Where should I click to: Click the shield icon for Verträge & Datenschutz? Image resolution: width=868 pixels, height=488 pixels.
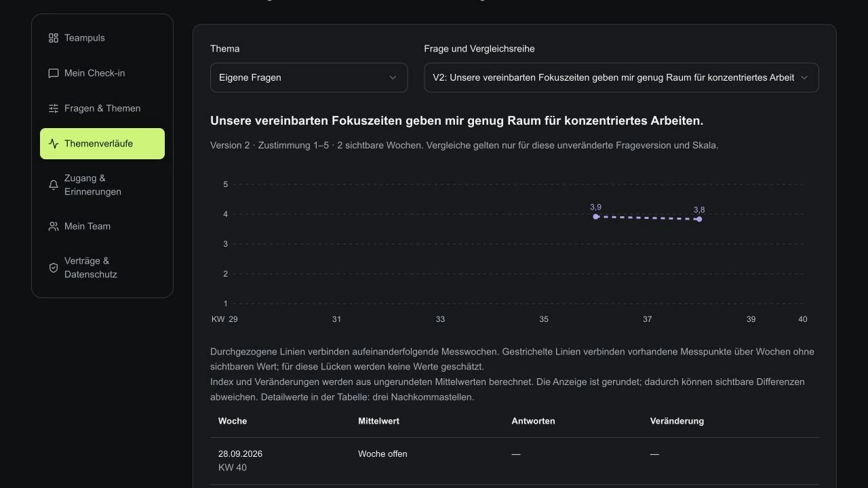pos(54,268)
